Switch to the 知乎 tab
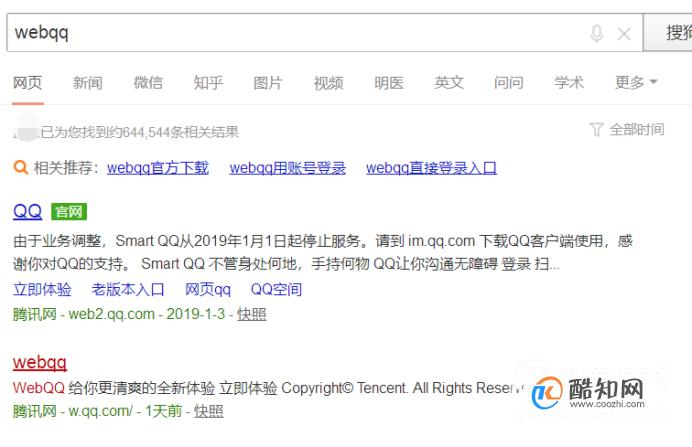 [208, 83]
